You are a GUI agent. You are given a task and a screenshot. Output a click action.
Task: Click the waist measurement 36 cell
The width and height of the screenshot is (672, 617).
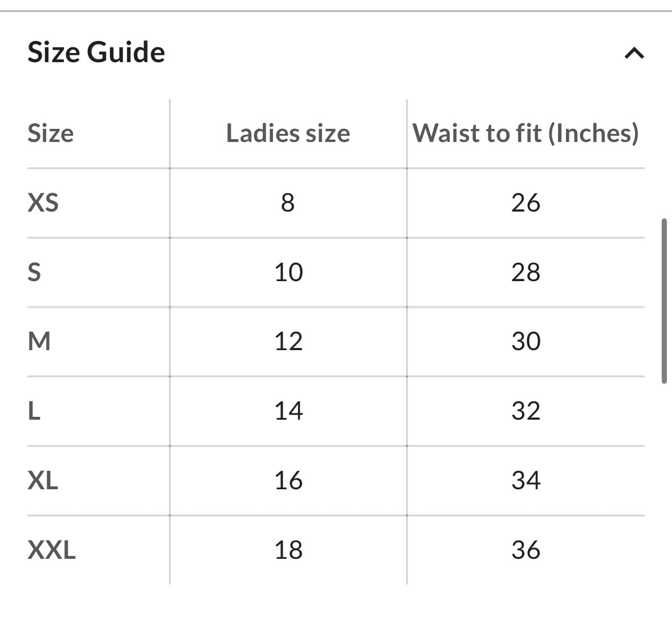(527, 550)
